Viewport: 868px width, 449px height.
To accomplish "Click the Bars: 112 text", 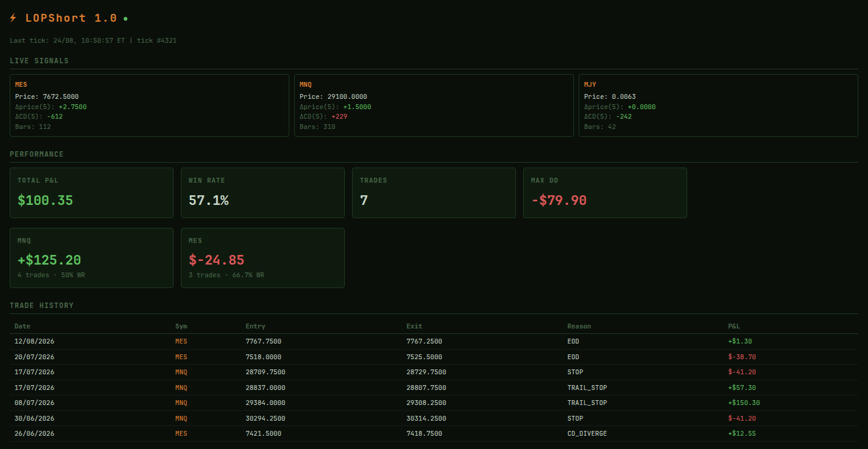I will [x=33, y=127].
